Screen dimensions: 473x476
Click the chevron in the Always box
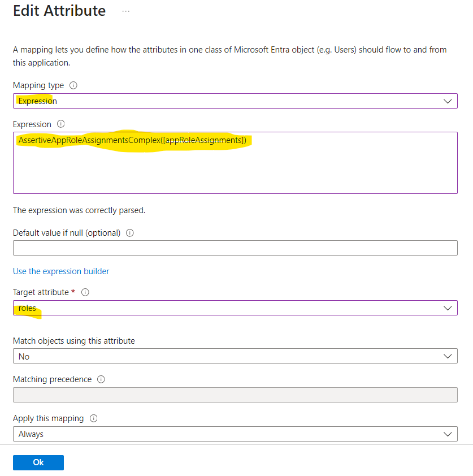point(448,434)
